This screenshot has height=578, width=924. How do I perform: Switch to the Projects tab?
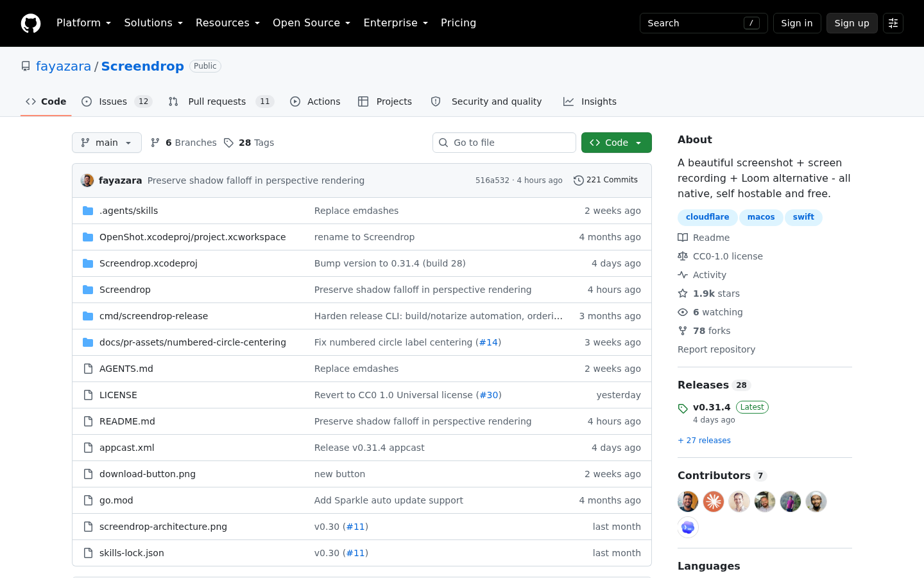coord(385,101)
